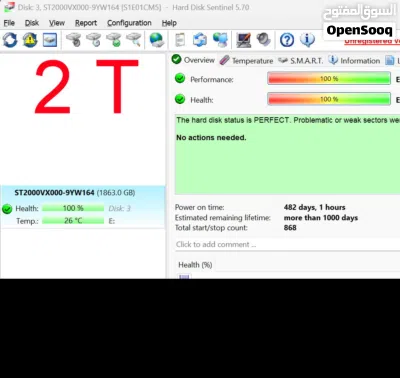This screenshot has width=400, height=378.
Task: Click the disk-with-clock toolbar icon
Action: point(94,40)
